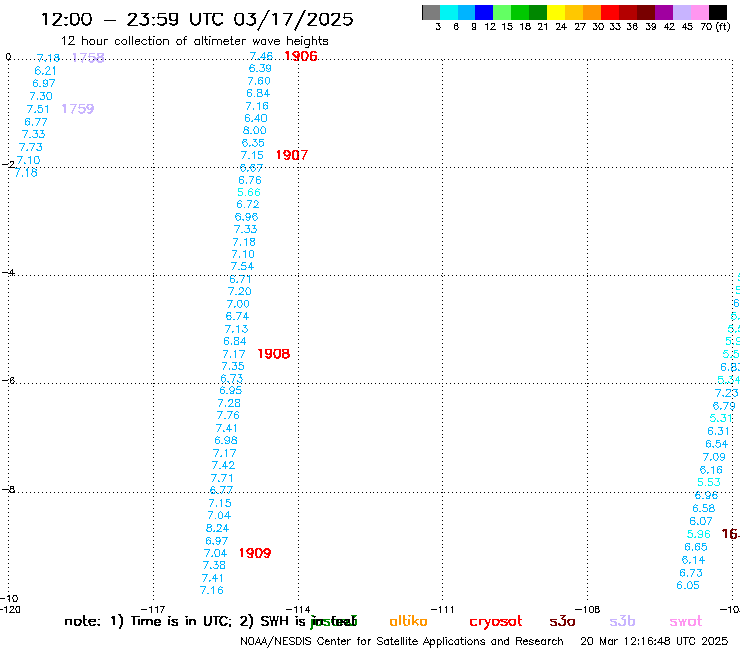
Task: Click the 7.38 value below 1909
Action: coord(214,565)
